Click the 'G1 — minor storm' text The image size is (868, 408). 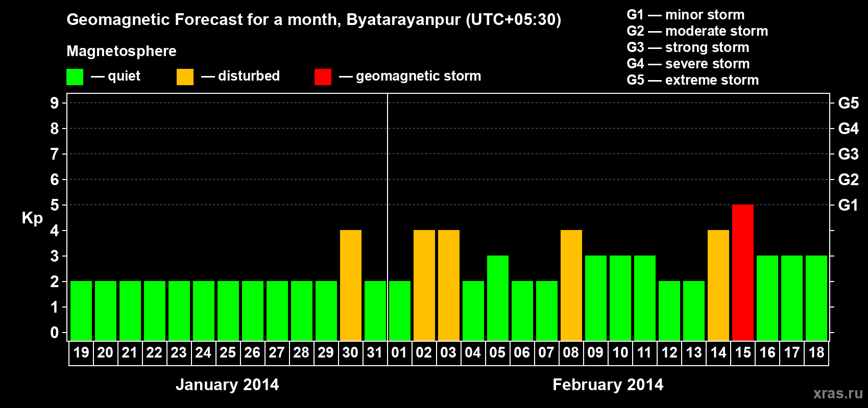click(x=686, y=15)
